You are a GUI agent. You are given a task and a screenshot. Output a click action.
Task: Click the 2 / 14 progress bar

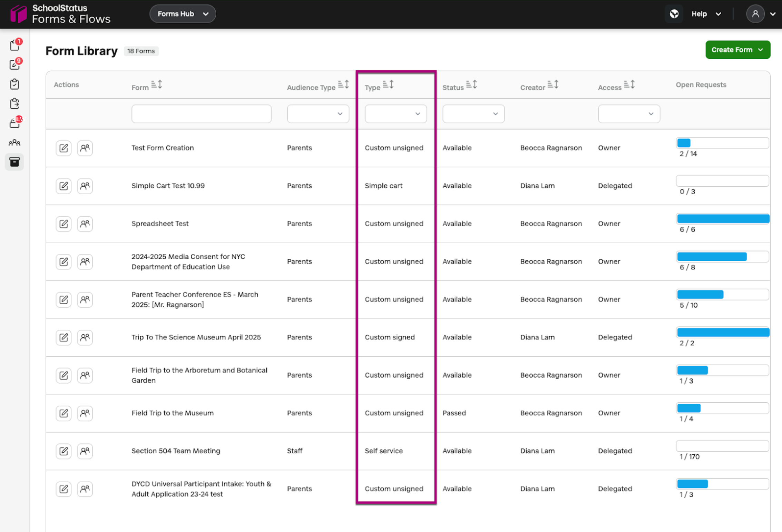(722, 143)
